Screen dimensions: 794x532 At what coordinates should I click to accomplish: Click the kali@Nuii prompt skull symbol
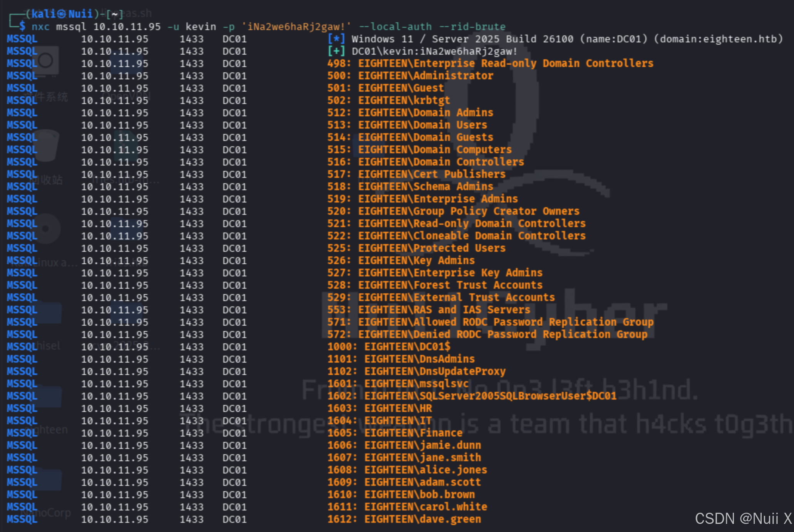click(62, 14)
